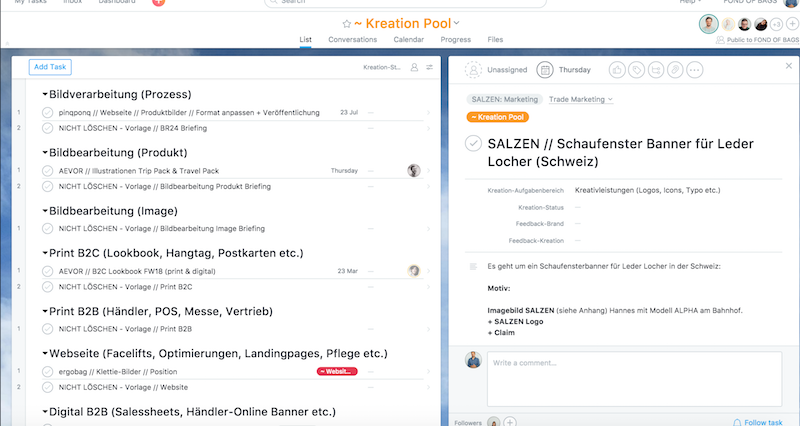
Task: Open the Progress tab
Action: [x=456, y=39]
